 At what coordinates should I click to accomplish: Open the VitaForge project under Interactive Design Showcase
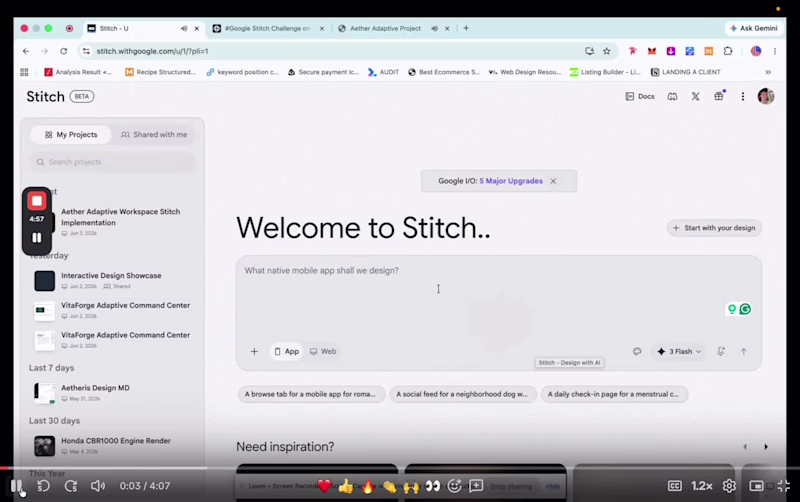112,310
